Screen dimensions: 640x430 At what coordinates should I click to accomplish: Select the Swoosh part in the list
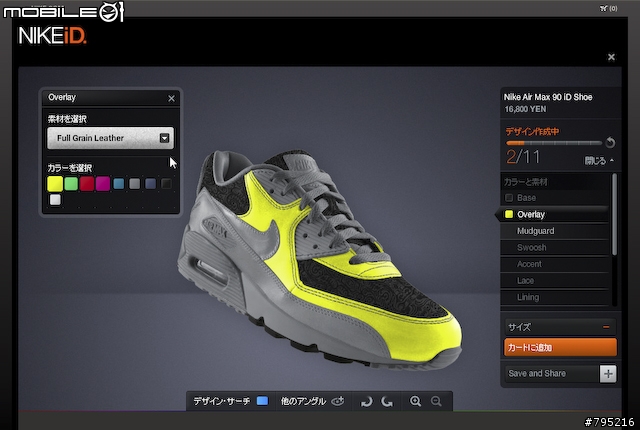pos(555,248)
